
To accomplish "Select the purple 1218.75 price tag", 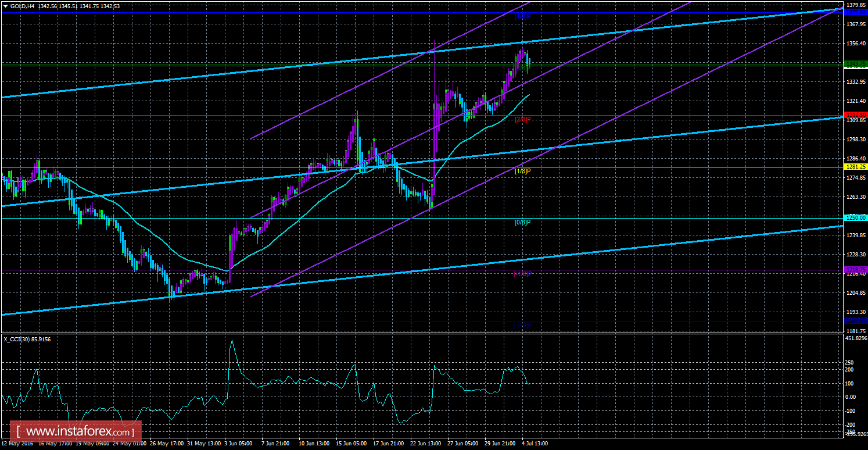I will [x=856, y=270].
